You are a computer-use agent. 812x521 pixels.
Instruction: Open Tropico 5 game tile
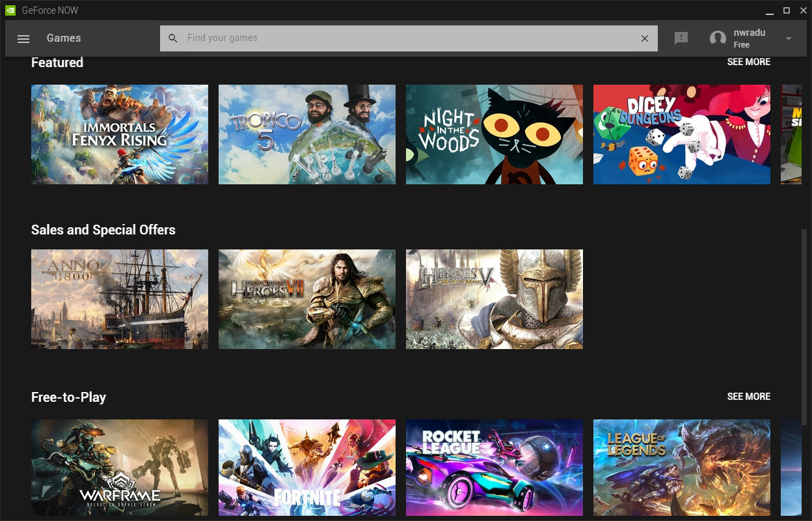point(307,134)
